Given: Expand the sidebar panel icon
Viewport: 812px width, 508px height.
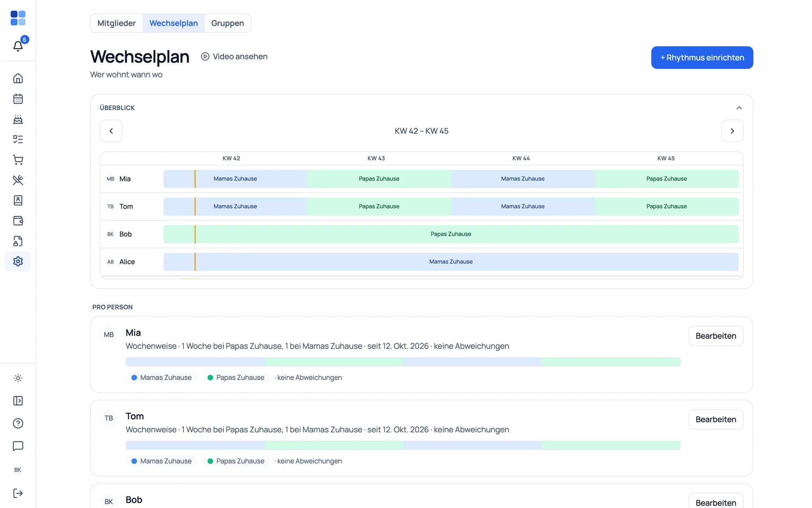Looking at the screenshot, I should tap(18, 401).
